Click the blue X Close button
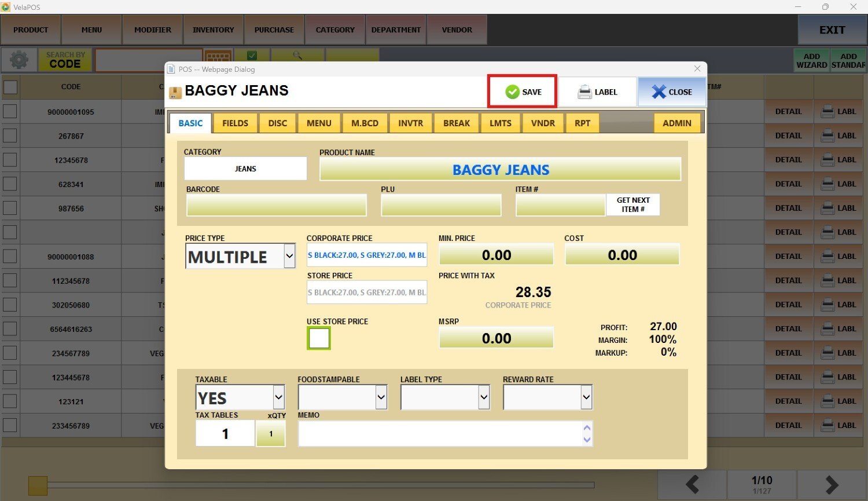 [x=671, y=92]
